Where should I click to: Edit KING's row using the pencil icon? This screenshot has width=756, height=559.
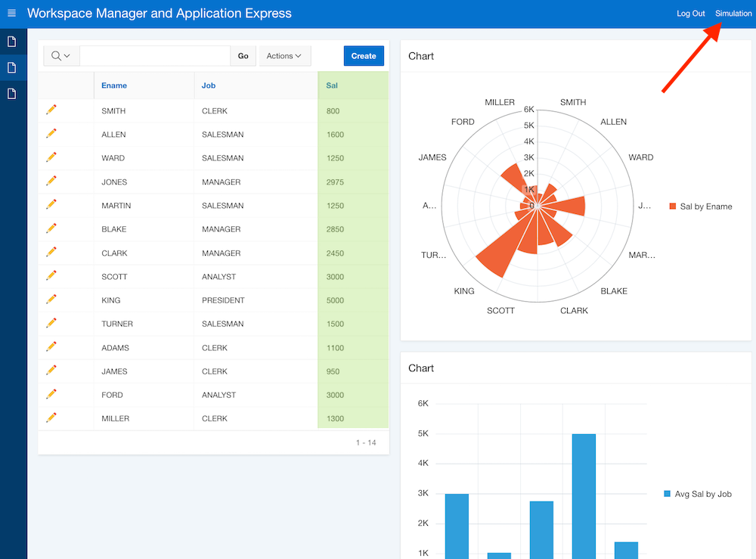51,300
